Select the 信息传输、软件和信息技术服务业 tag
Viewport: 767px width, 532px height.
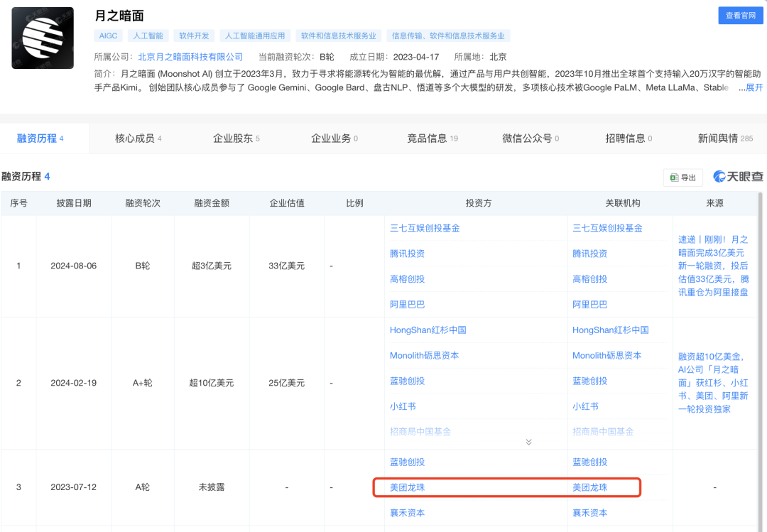(448, 36)
